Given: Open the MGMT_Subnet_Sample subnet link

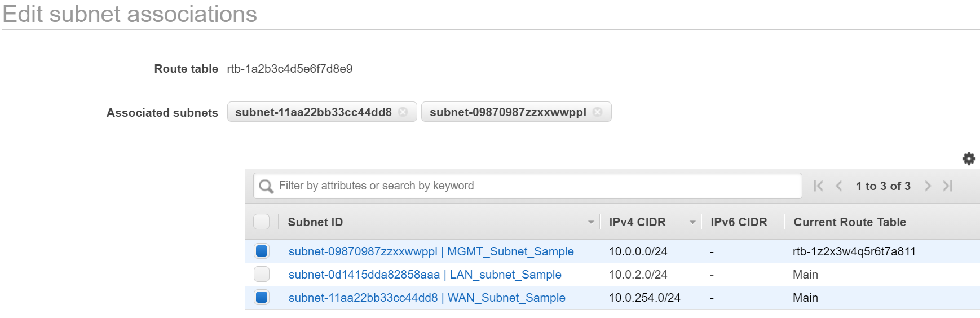Looking at the screenshot, I should [x=431, y=251].
